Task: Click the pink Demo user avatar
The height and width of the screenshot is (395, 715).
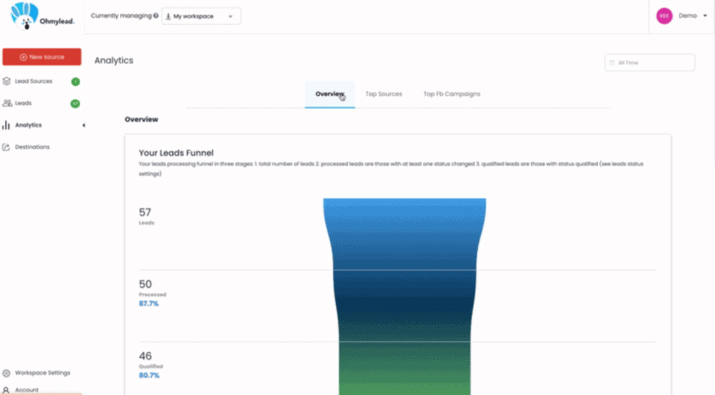Action: pos(664,16)
